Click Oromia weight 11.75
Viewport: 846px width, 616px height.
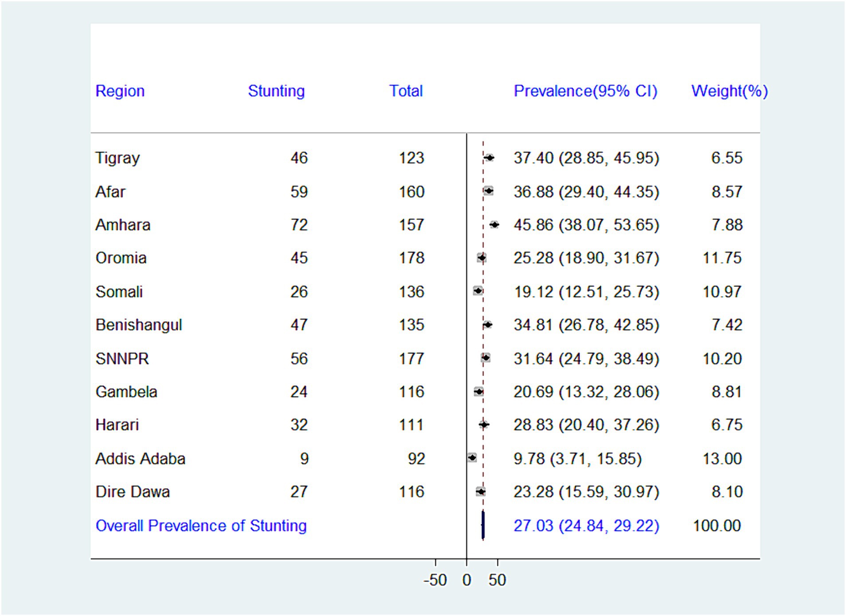(x=722, y=258)
